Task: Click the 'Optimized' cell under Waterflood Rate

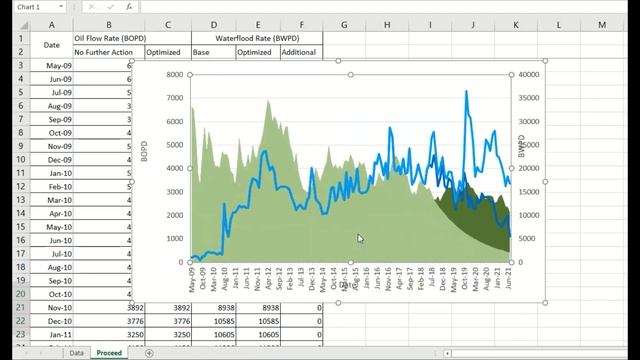Action: [x=258, y=52]
